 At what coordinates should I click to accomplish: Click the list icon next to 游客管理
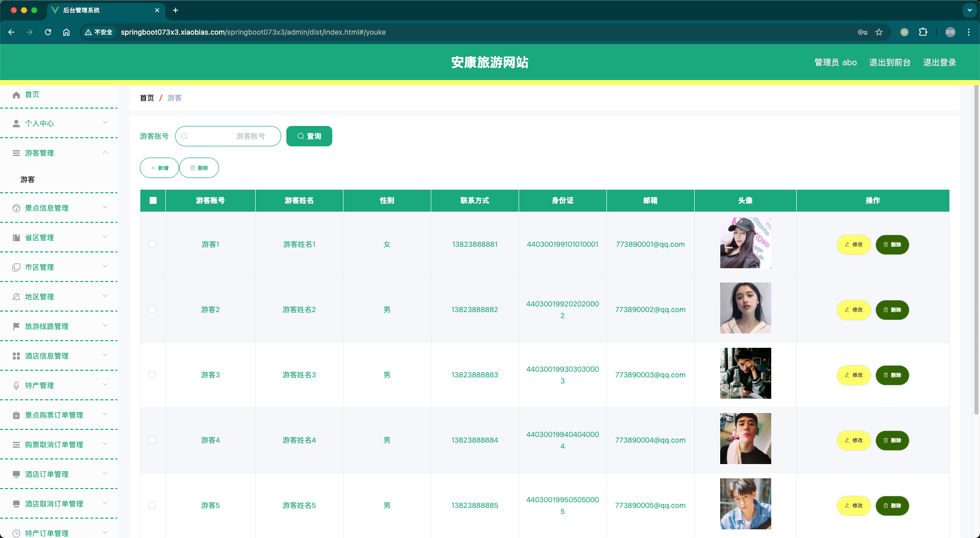pos(16,153)
